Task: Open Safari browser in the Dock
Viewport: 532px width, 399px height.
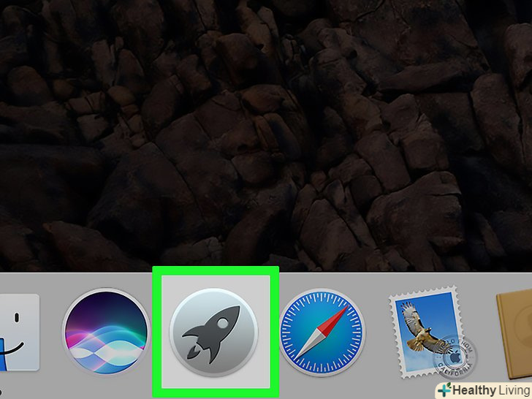Action: click(322, 332)
